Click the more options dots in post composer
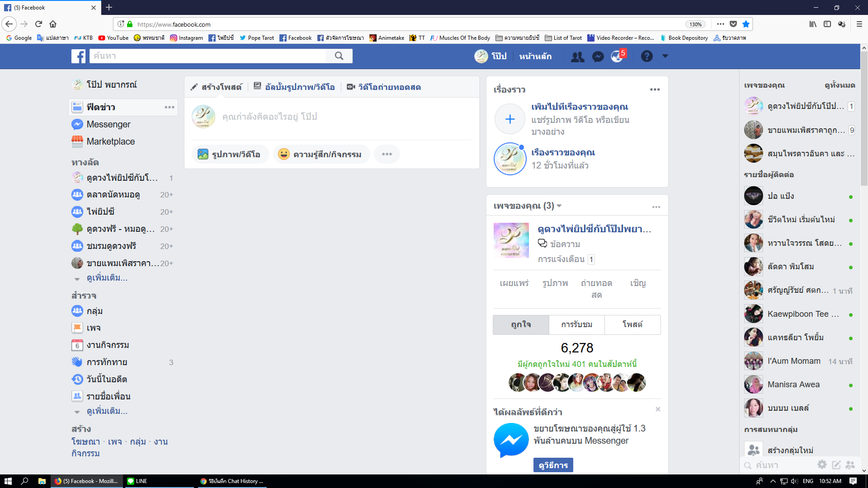Image resolution: width=868 pixels, height=488 pixels. tap(387, 154)
